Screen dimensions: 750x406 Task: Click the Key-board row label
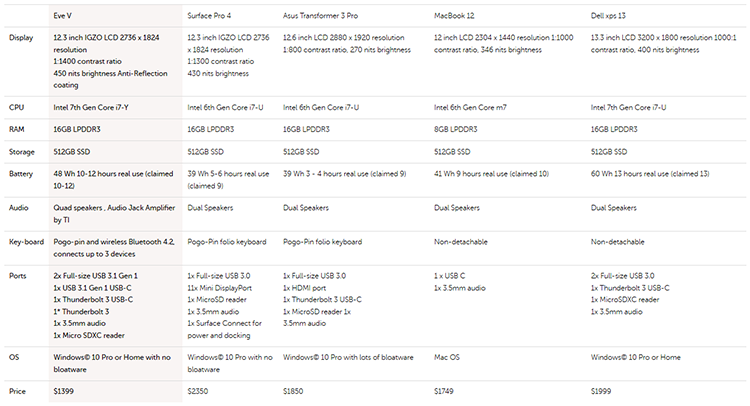coord(27,241)
